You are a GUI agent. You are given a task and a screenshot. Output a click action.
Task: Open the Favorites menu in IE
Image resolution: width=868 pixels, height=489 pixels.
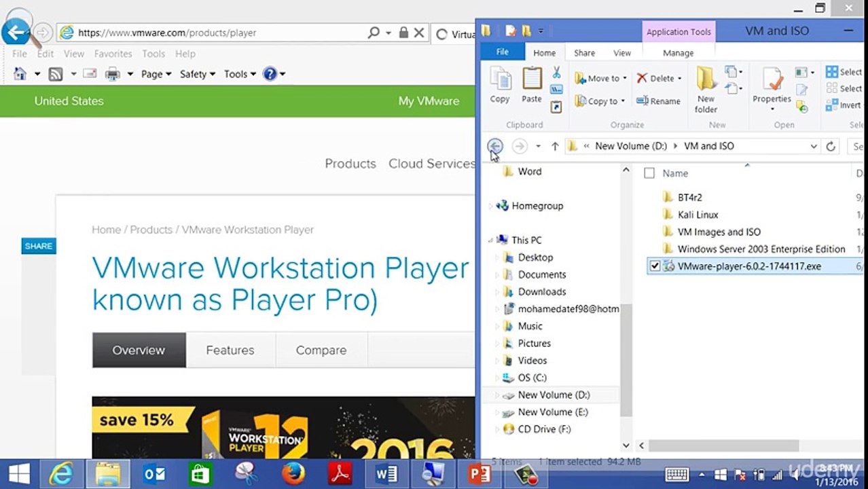(113, 54)
